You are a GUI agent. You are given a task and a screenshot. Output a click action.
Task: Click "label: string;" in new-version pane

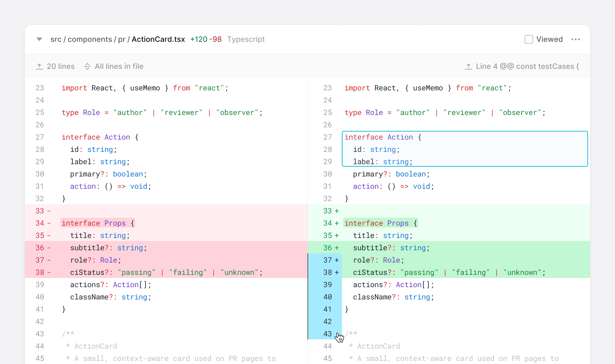[383, 162]
